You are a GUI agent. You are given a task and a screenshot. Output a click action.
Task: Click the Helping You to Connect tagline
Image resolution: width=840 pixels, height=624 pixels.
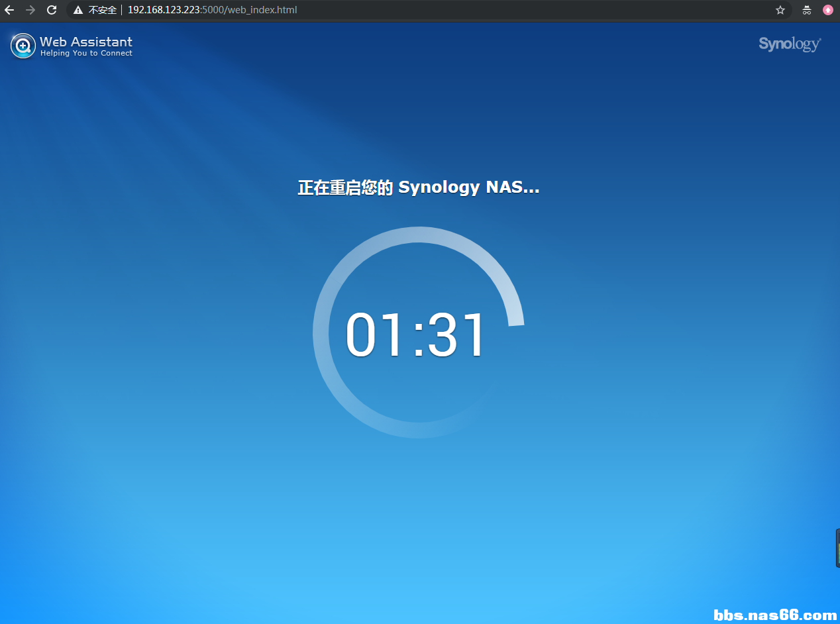85,53
